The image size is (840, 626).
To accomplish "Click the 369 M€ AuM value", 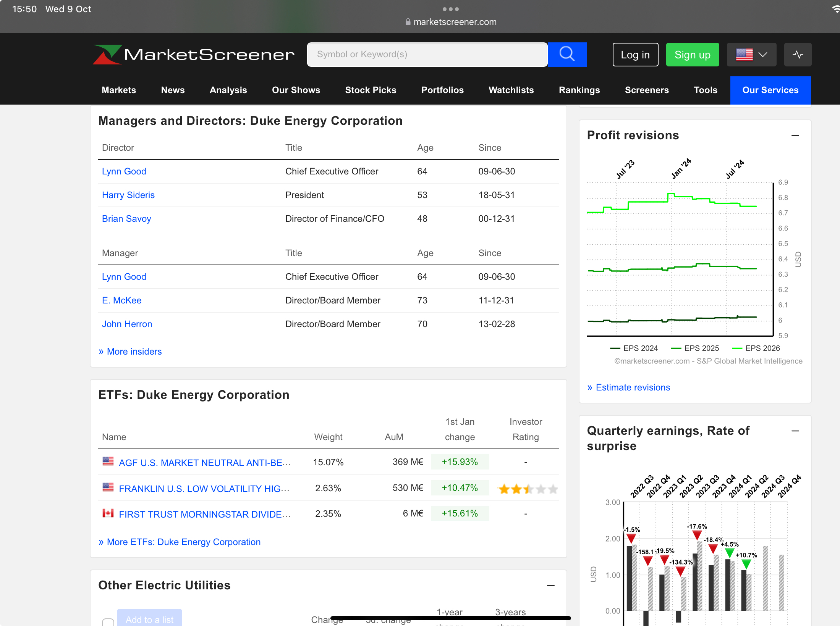I will click(x=408, y=462).
